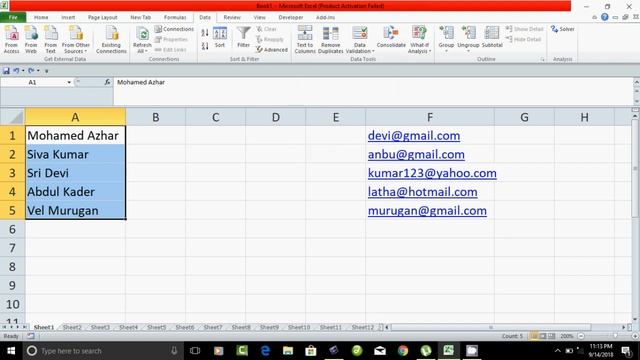Switch to Home ribbon tab

coord(41,17)
